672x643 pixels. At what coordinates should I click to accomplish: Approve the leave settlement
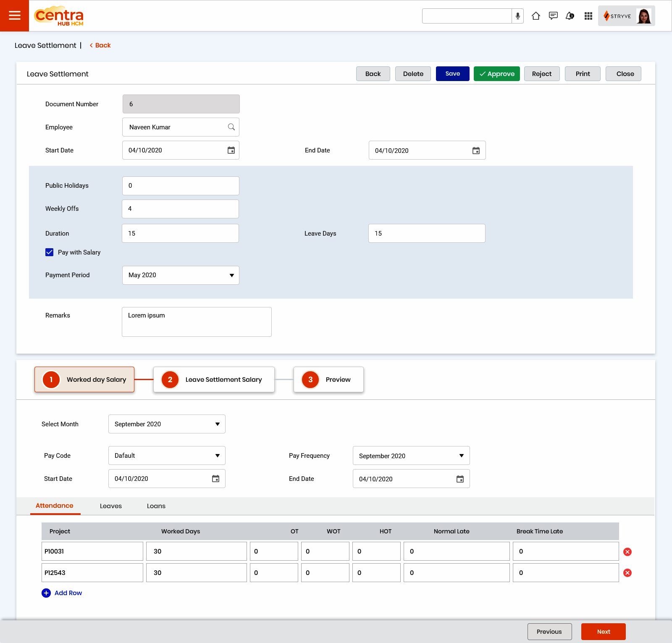click(x=497, y=74)
